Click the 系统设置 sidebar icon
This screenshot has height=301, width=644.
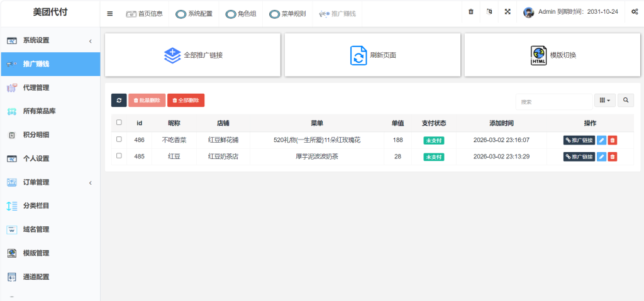[12, 40]
